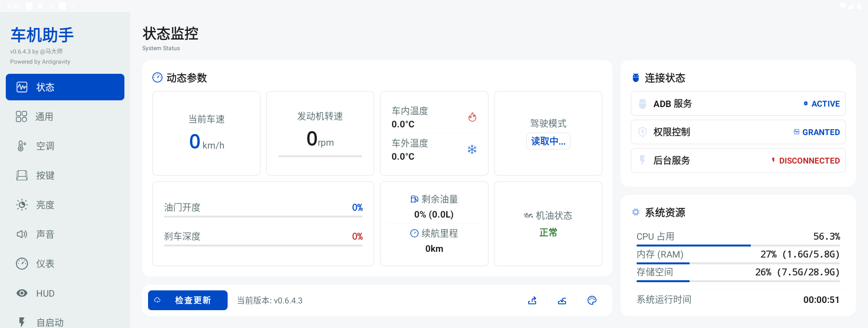
Task: Click the 系统资源 chip icon
Action: click(636, 212)
